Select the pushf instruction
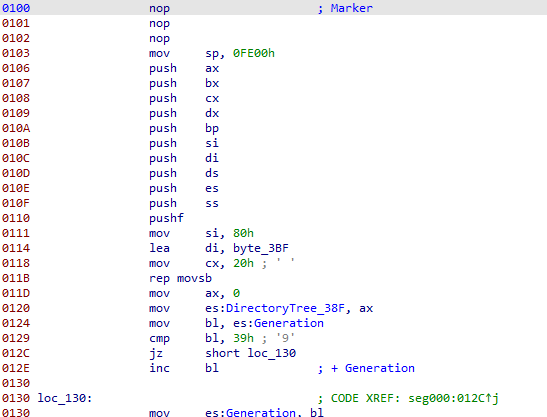 tap(166, 218)
